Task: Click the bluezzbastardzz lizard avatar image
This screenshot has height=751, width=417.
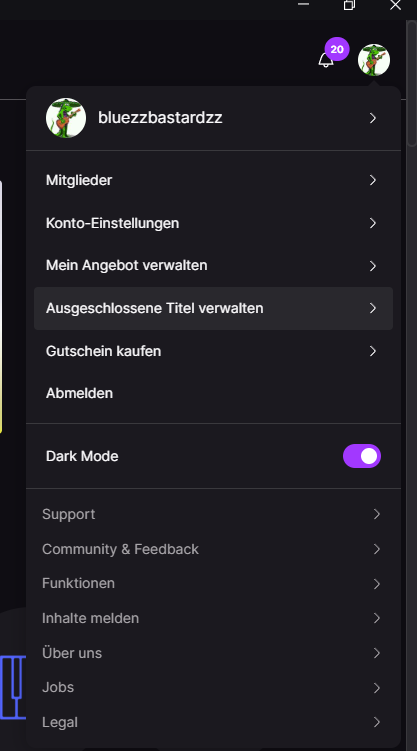Action: point(66,118)
